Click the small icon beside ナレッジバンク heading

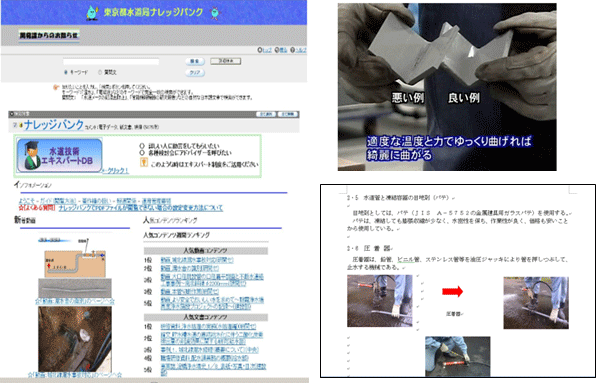pyautogui.click(x=21, y=125)
